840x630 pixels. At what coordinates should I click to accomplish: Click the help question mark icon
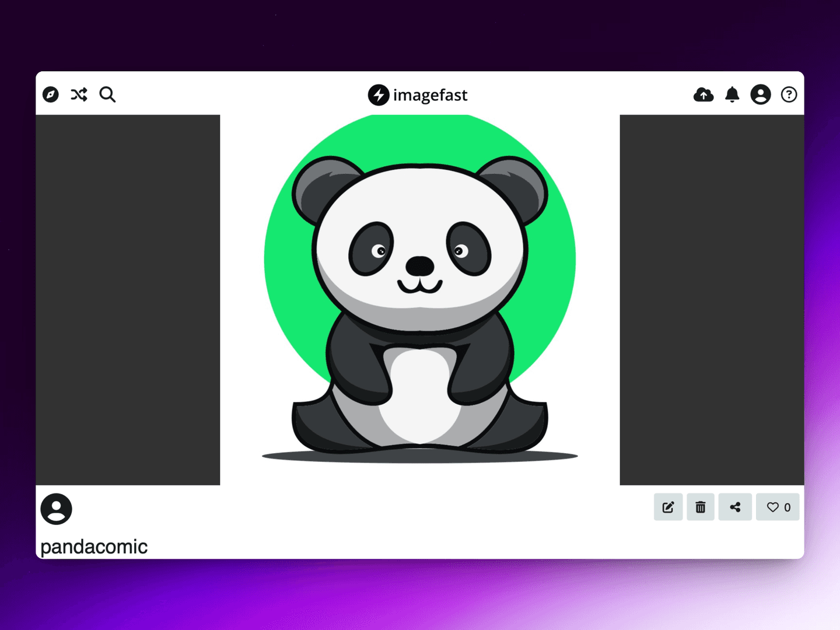[x=789, y=94]
